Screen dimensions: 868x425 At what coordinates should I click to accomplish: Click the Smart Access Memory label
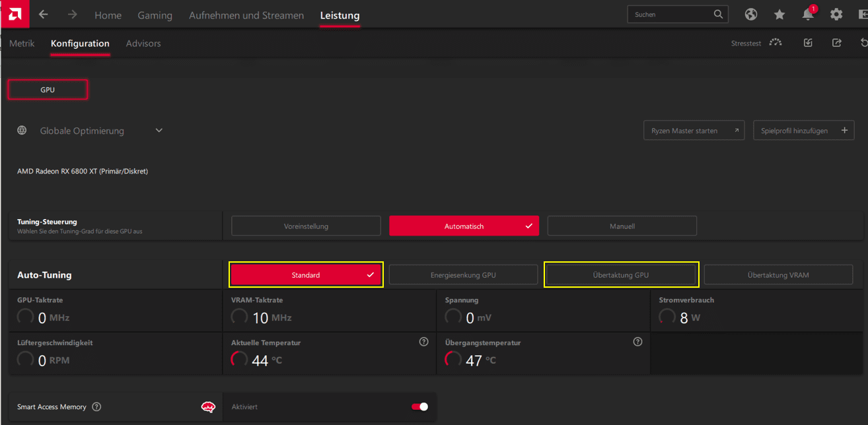tap(52, 407)
